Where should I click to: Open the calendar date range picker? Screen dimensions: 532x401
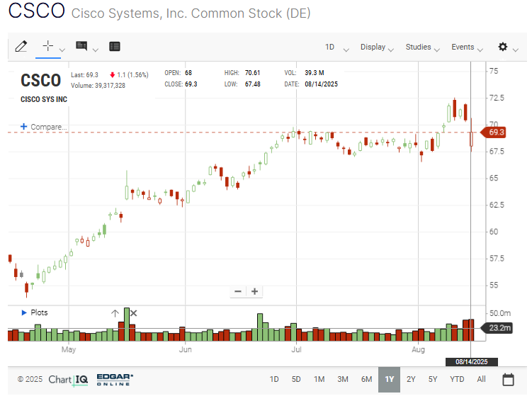tap(508, 380)
